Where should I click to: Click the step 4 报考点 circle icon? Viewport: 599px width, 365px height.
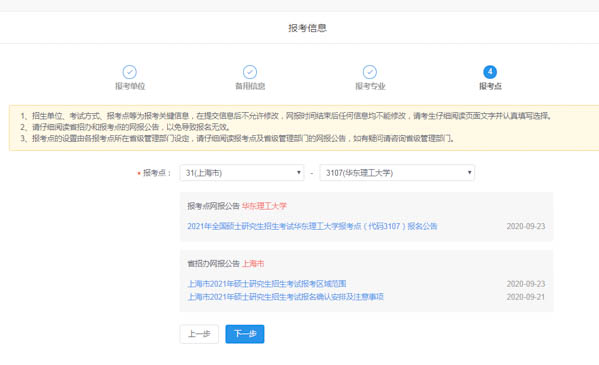tap(490, 72)
